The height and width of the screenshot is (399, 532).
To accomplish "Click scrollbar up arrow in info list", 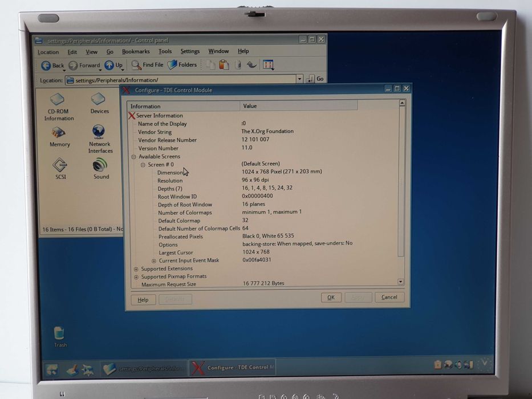I will [402, 103].
